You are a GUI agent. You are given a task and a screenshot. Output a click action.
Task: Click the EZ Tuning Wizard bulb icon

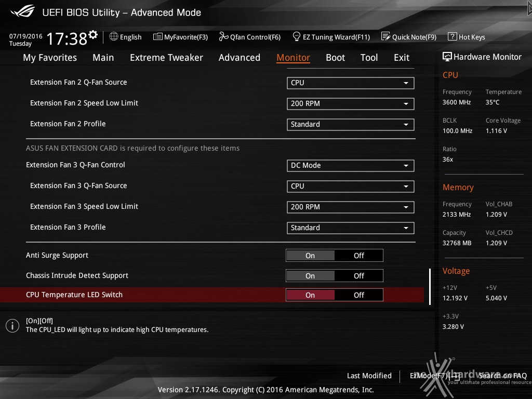(x=296, y=36)
